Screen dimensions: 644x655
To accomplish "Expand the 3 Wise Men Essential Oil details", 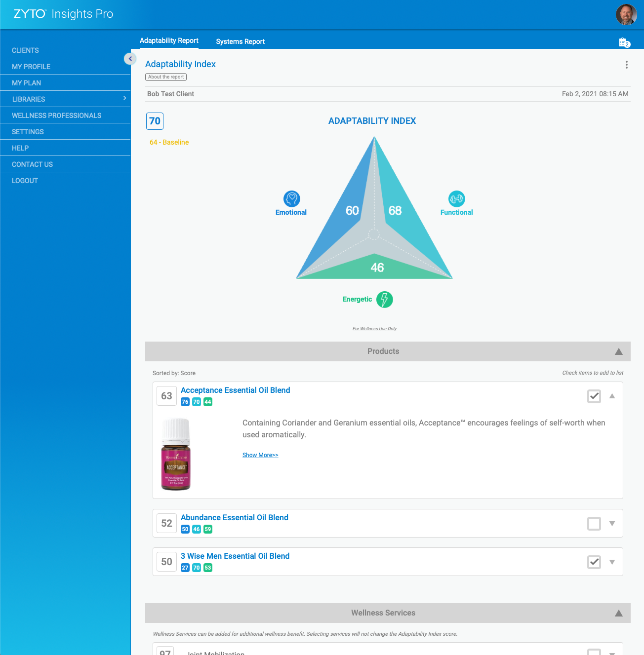I will point(612,562).
